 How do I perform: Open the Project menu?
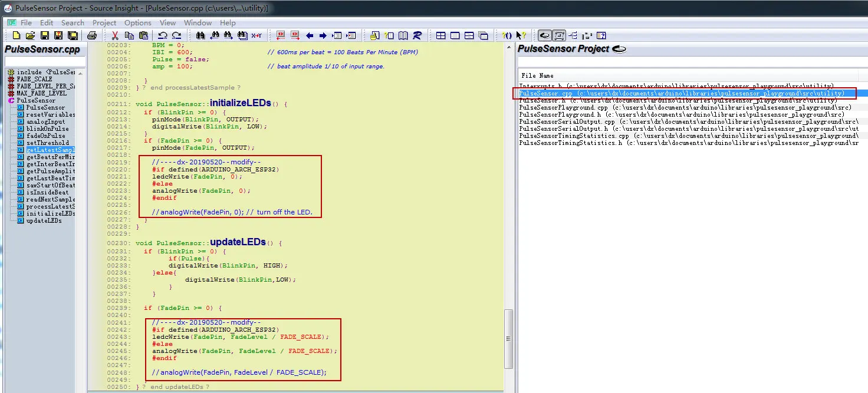104,22
